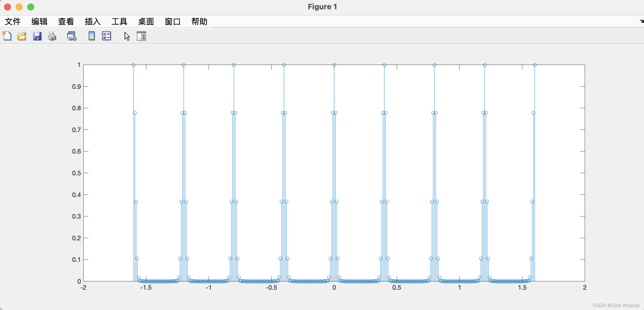Close the Figure 1 window

point(8,7)
